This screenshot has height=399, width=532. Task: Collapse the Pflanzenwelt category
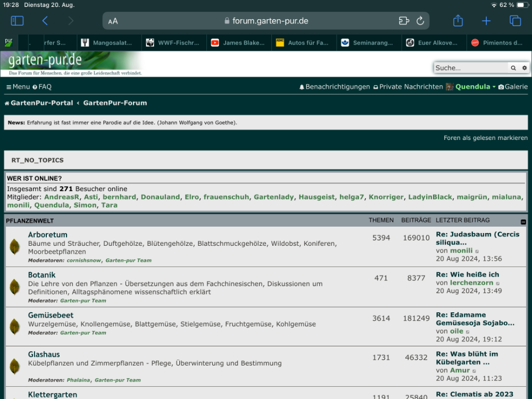pyautogui.click(x=523, y=221)
